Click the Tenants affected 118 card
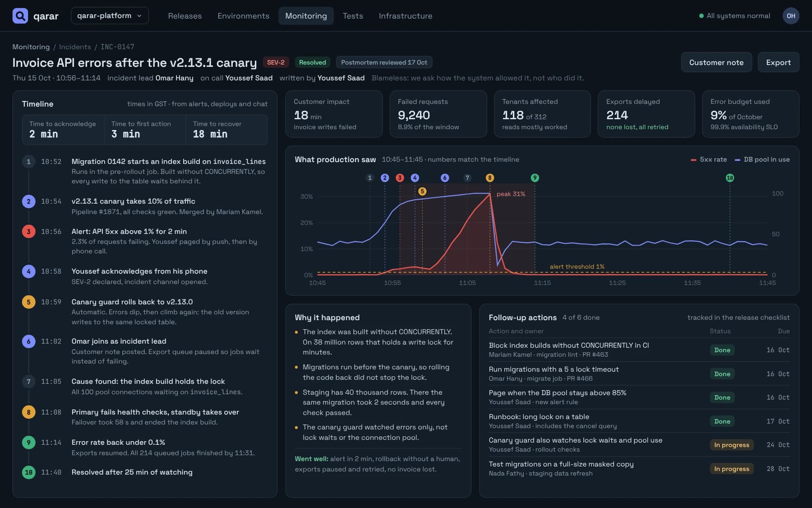The image size is (812, 508). [542, 114]
